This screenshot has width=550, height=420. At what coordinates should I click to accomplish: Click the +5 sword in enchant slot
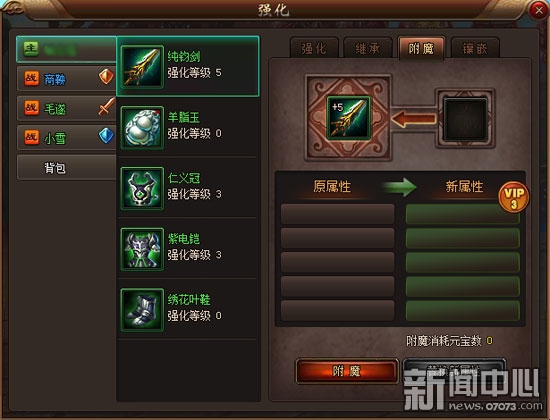click(x=349, y=118)
